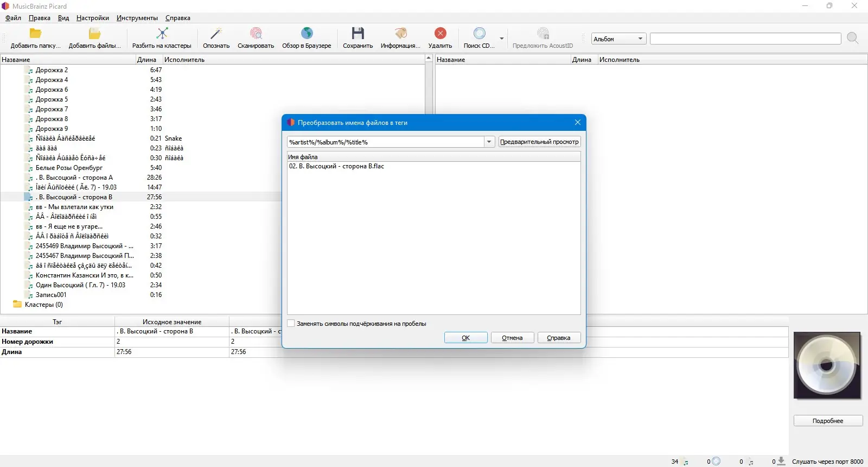Open the Правка menu
The width and height of the screenshot is (868, 467).
click(x=40, y=18)
